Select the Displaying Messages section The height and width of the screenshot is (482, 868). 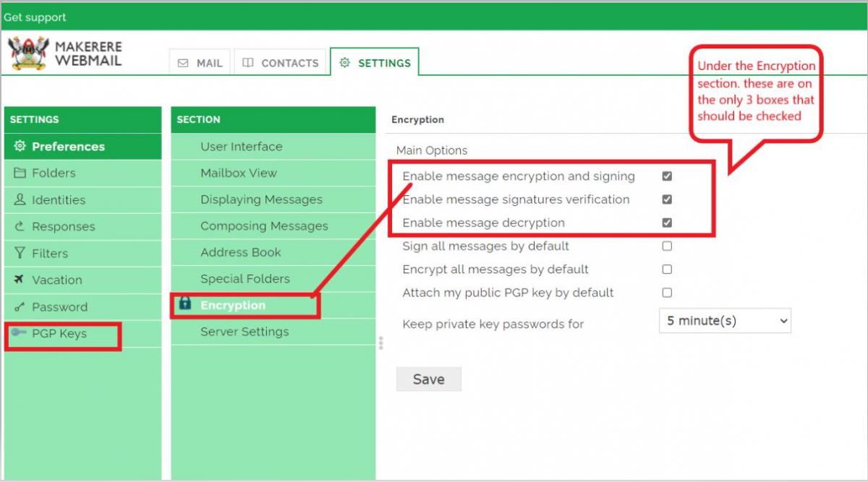[x=273, y=199]
